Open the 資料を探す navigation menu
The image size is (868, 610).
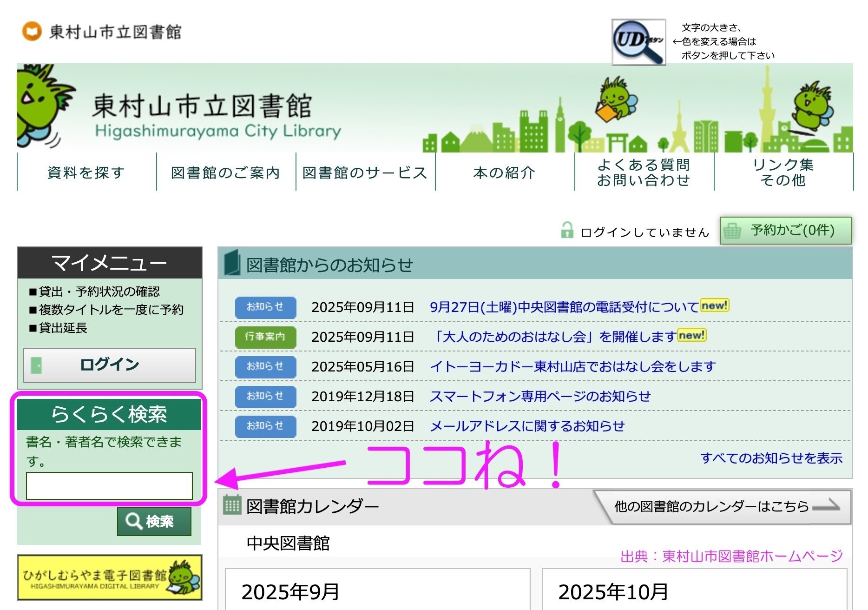(x=85, y=172)
